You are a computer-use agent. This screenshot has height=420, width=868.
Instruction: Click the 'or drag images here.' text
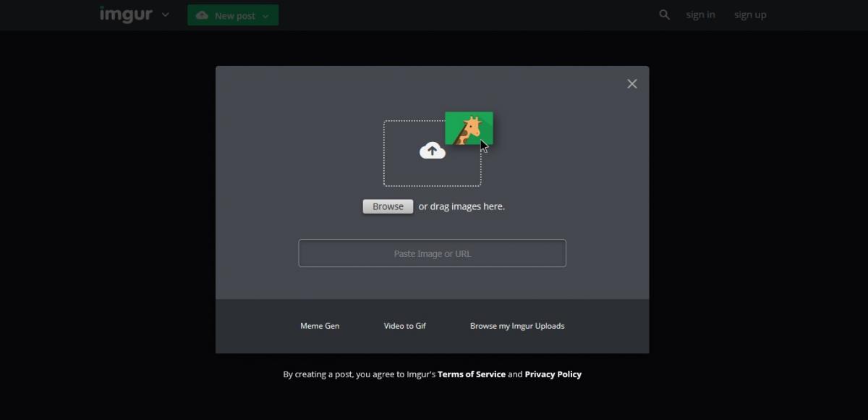(461, 206)
